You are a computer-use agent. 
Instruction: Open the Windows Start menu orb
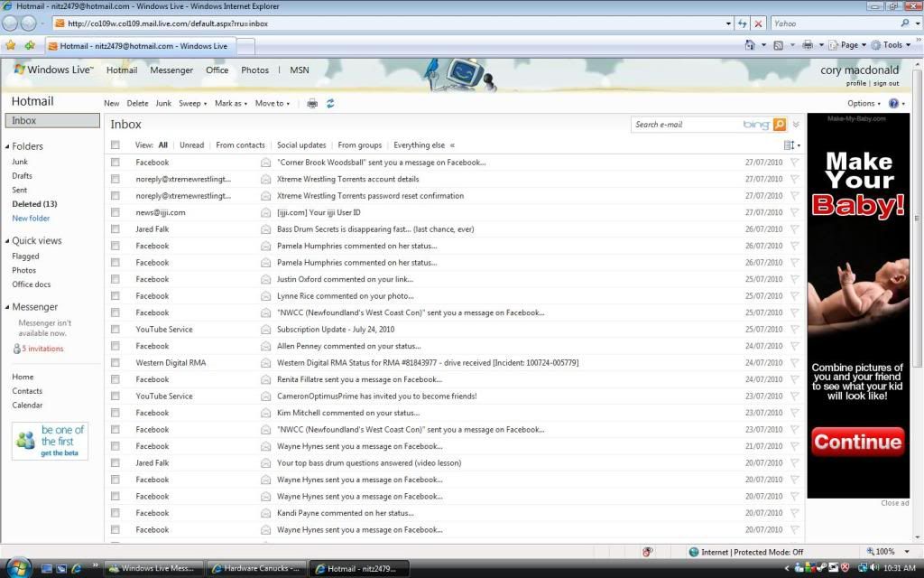(18, 567)
